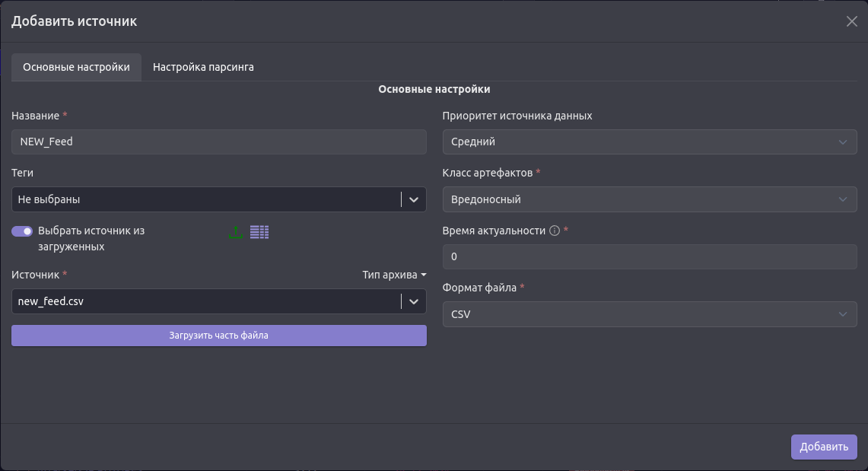
Task: Toggle Выбрать источник из загруженных switch
Action: [22, 231]
